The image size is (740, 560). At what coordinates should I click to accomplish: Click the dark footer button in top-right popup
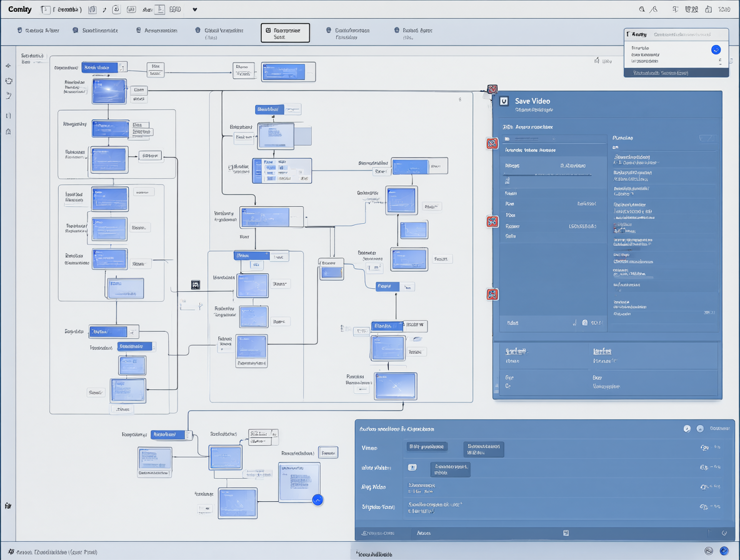click(676, 73)
